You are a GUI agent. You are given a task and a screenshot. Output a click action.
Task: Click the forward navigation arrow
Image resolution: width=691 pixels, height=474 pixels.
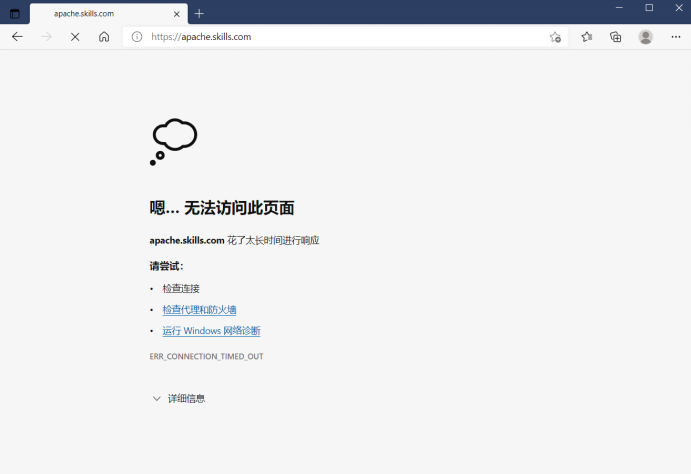46,37
